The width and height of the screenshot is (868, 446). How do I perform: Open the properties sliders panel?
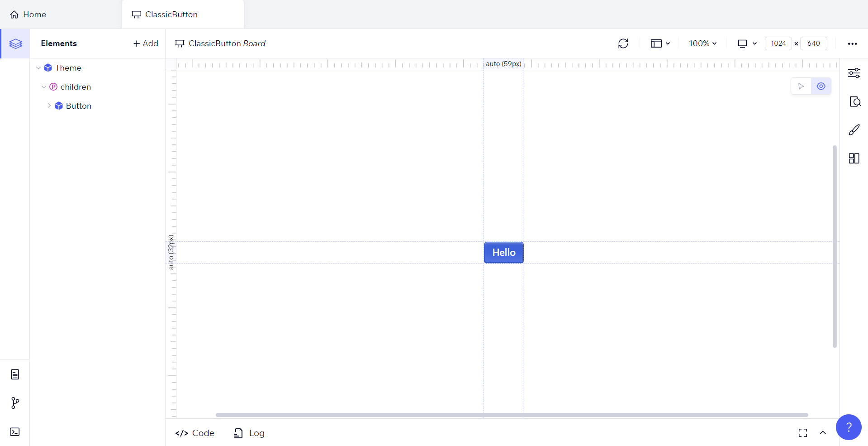(x=854, y=73)
